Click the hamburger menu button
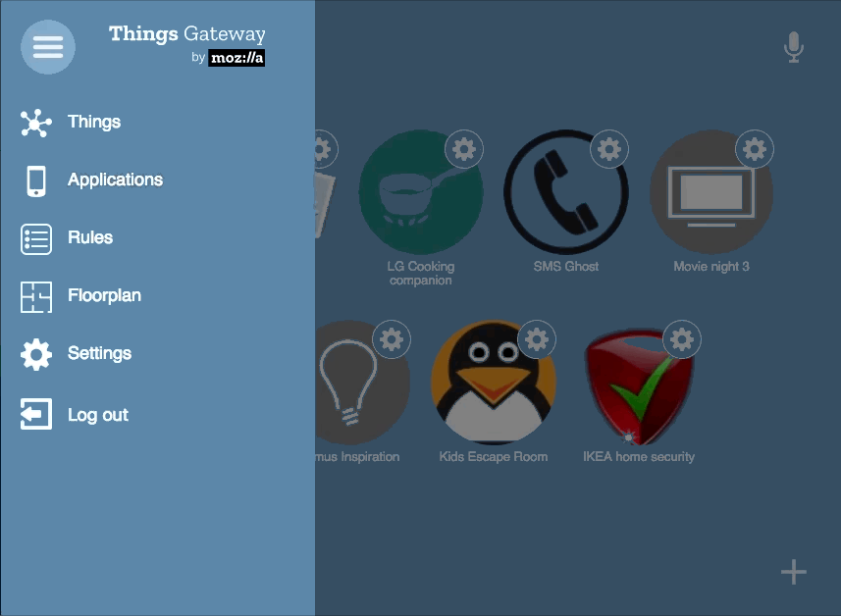The width and height of the screenshot is (841, 616). (x=47, y=47)
